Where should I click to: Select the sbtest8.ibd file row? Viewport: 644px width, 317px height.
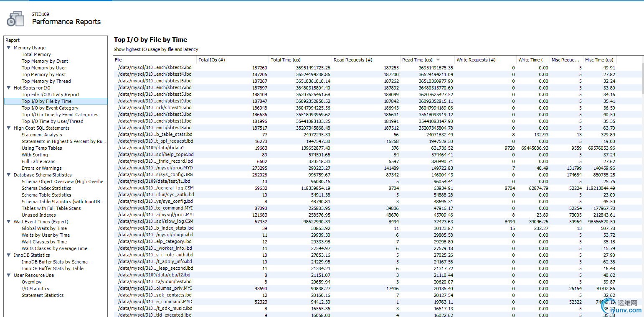[x=365, y=128]
